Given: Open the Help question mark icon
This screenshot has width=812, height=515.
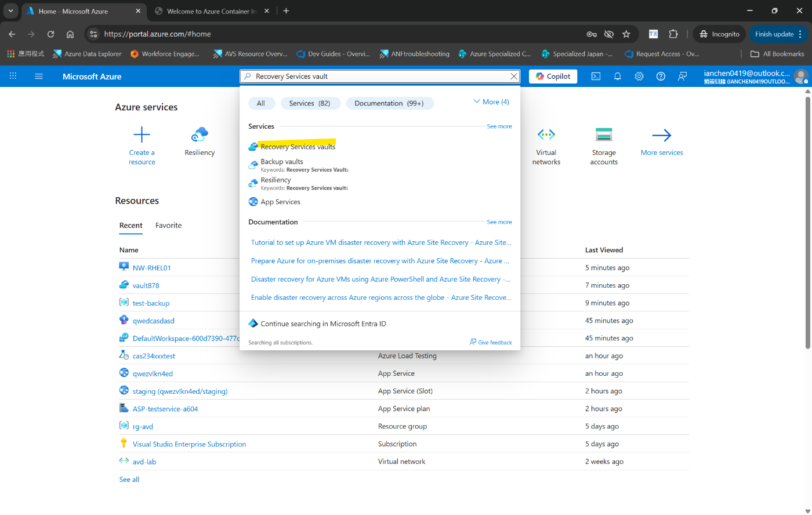Looking at the screenshot, I should pos(661,76).
